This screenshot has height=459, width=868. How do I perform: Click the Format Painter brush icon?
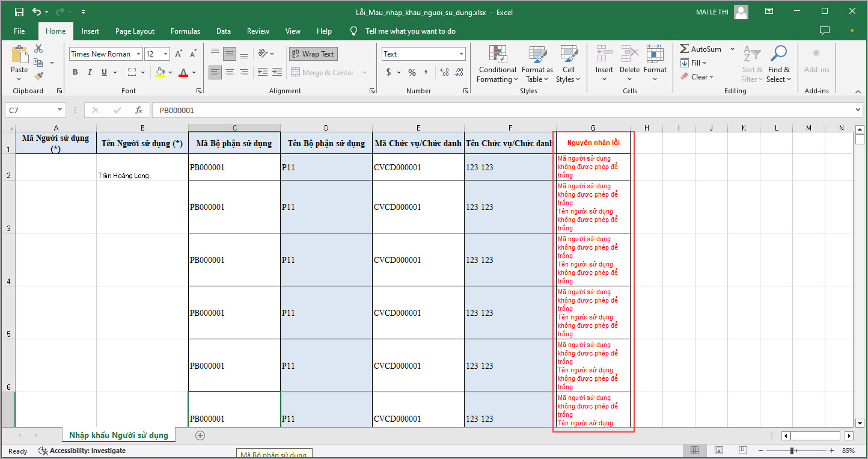point(38,76)
